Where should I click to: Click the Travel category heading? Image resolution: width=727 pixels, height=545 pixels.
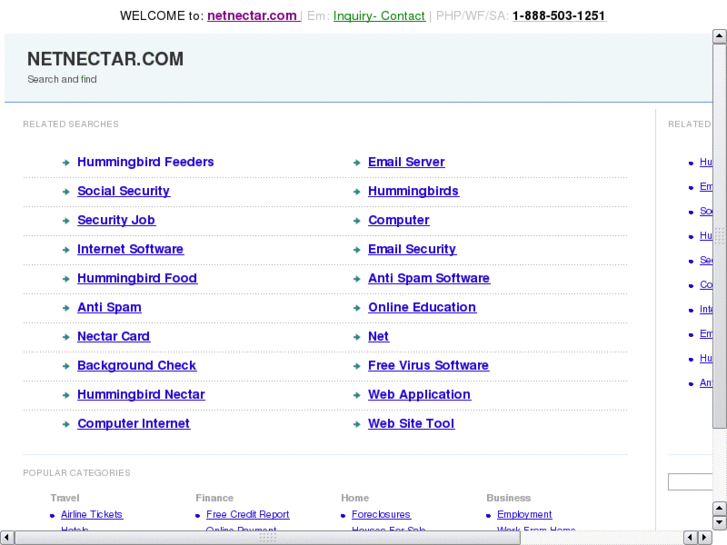click(64, 498)
